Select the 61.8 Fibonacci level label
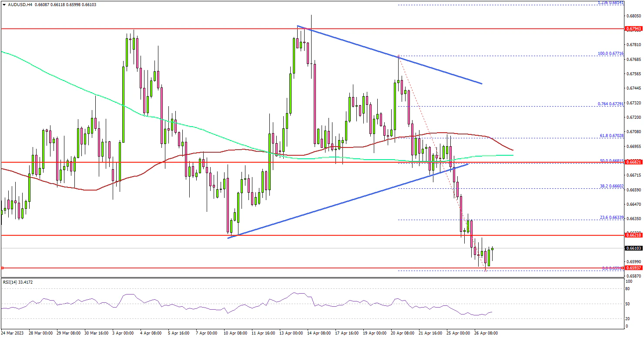This screenshot has height=338, width=644. pyautogui.click(x=612, y=136)
